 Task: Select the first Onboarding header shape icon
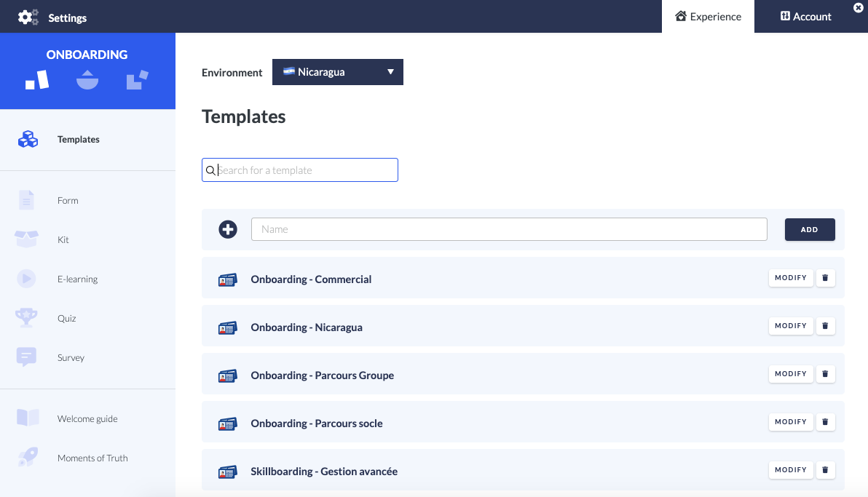37,80
